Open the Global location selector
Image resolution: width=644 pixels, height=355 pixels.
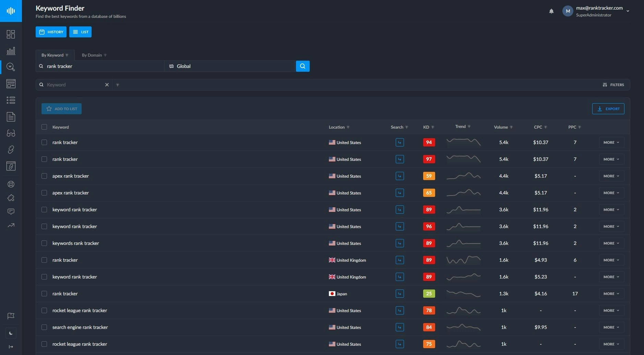coord(230,66)
